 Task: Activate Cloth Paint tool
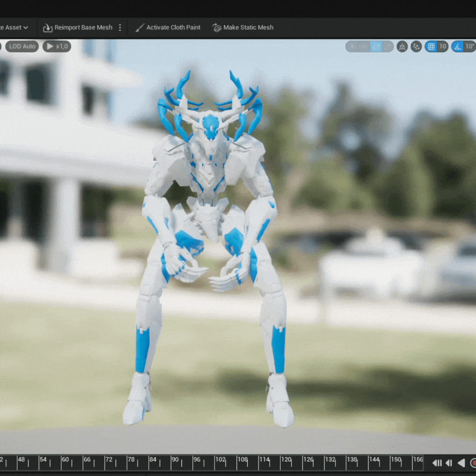168,27
